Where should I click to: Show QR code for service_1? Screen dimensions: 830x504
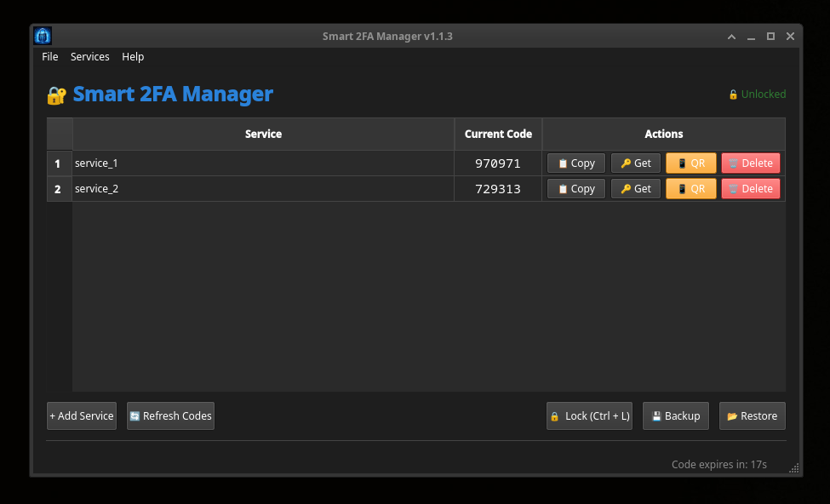(x=690, y=163)
